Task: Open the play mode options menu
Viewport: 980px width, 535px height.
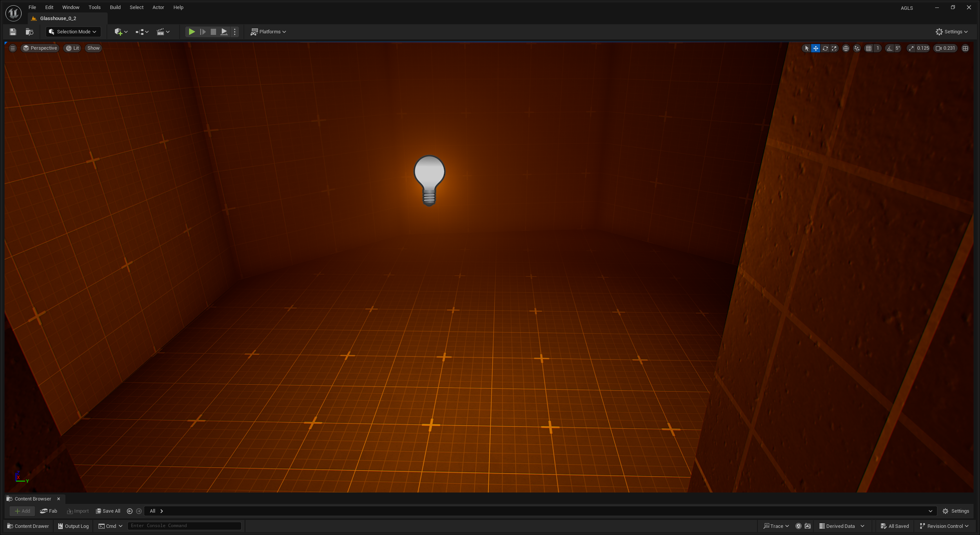Action: tap(235, 32)
